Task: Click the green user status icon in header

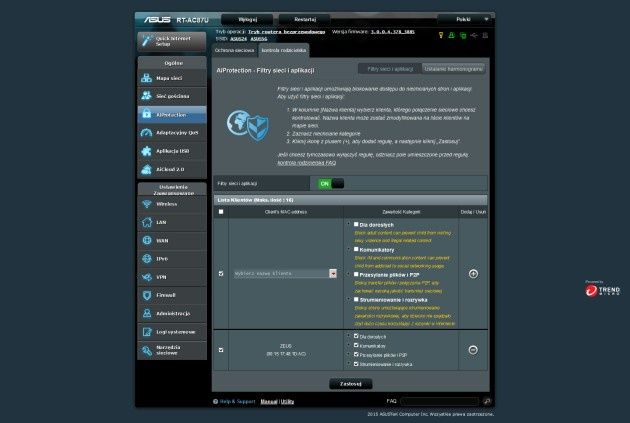Action: (452, 35)
